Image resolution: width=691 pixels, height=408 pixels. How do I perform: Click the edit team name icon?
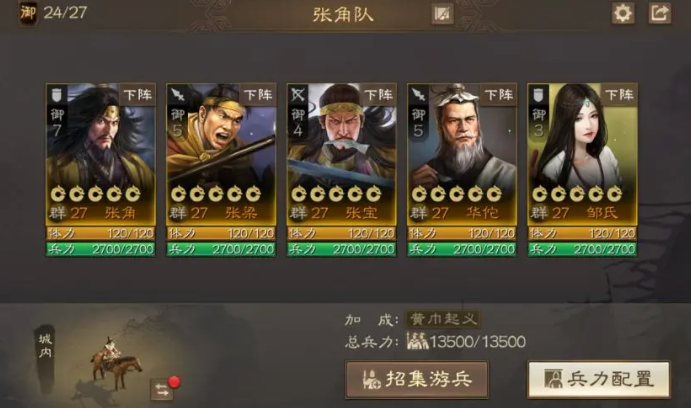click(442, 14)
